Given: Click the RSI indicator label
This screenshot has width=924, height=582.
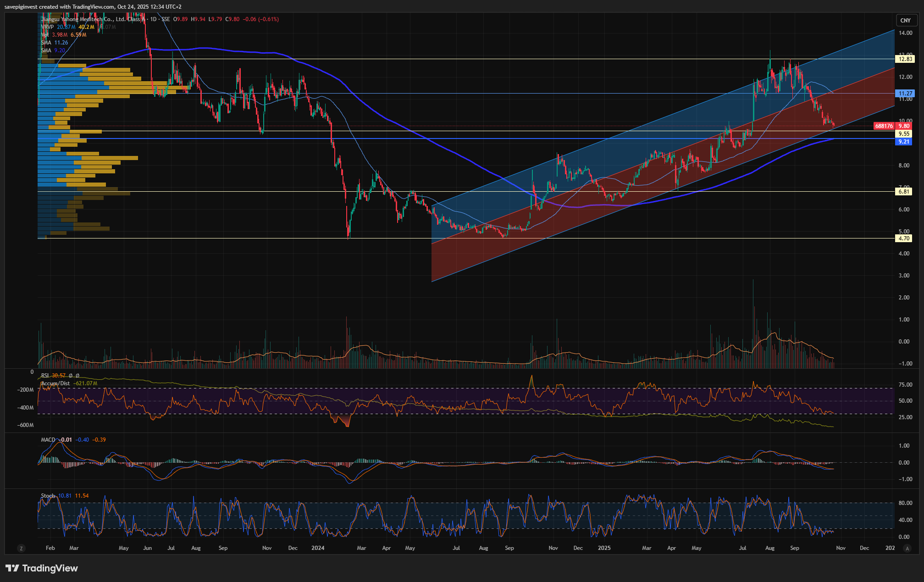Looking at the screenshot, I should tap(45, 376).
